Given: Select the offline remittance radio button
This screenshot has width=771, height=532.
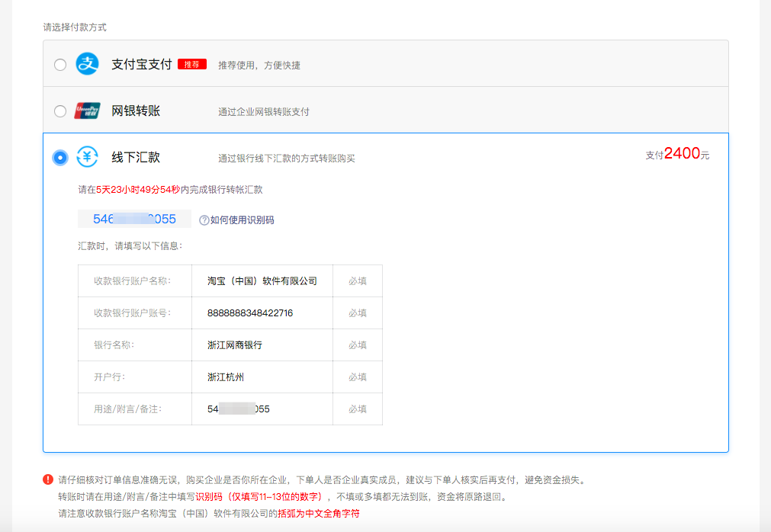Looking at the screenshot, I should pyautogui.click(x=60, y=158).
